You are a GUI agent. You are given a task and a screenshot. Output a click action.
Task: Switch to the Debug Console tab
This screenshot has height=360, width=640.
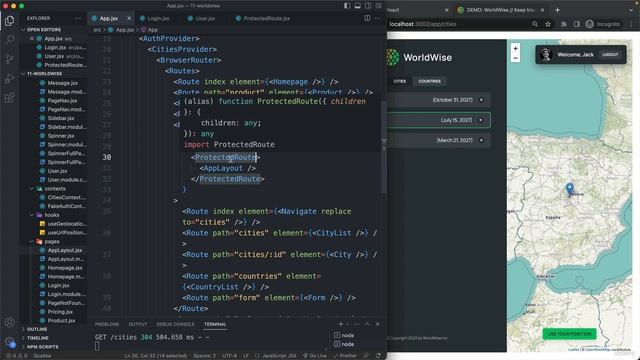(x=176, y=324)
